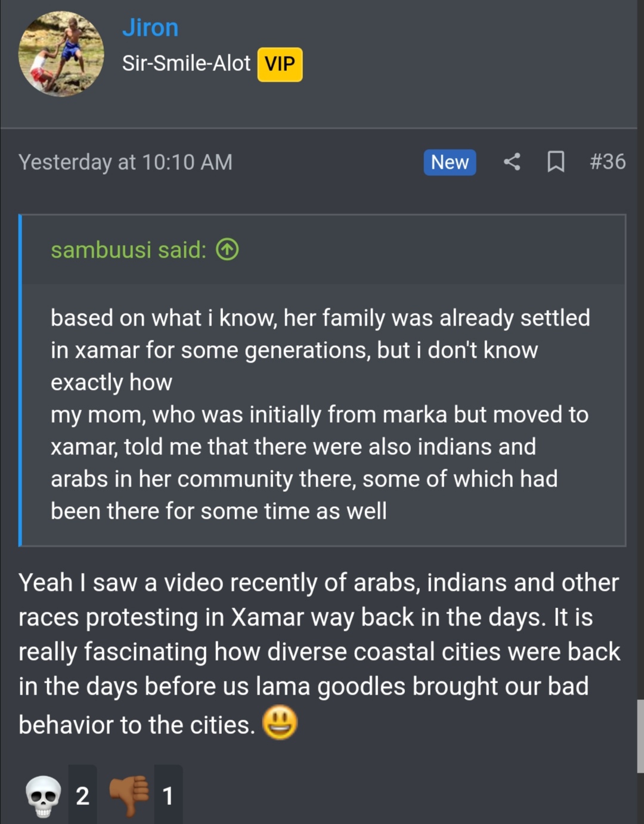Open Jiron's profile avatar picture
This screenshot has height=824, width=644.
click(61, 54)
